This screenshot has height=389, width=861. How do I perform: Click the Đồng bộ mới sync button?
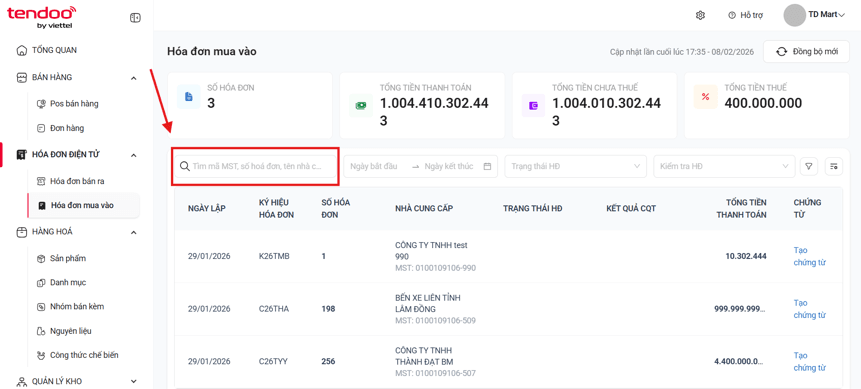[x=807, y=52]
